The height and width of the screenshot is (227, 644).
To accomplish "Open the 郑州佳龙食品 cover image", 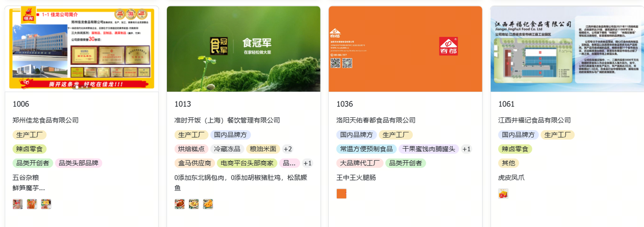I will pos(82,49).
